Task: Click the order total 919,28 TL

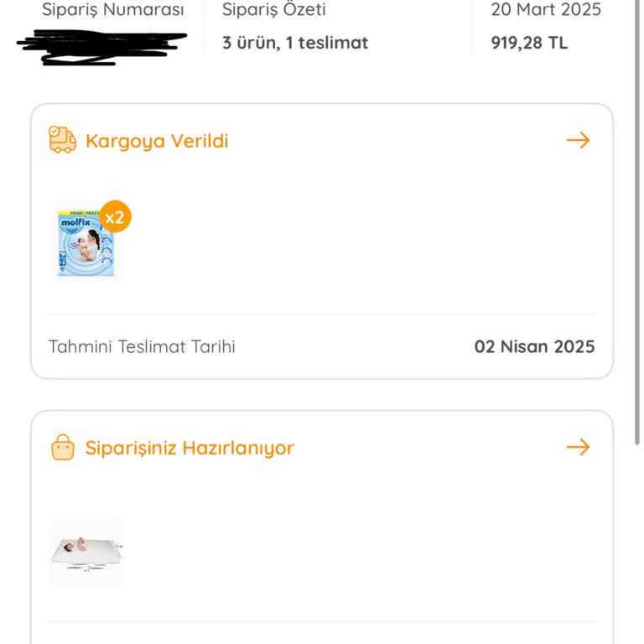Action: [529, 43]
